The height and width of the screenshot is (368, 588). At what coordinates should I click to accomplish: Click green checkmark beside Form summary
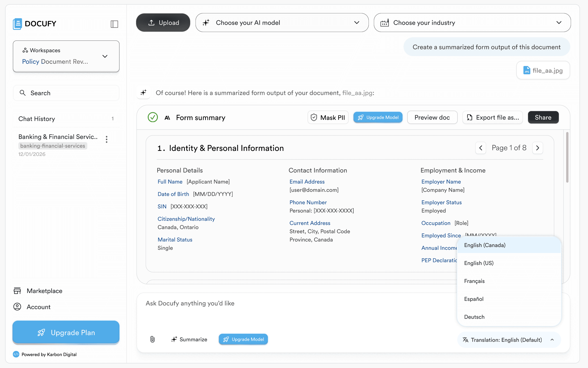pos(153,118)
